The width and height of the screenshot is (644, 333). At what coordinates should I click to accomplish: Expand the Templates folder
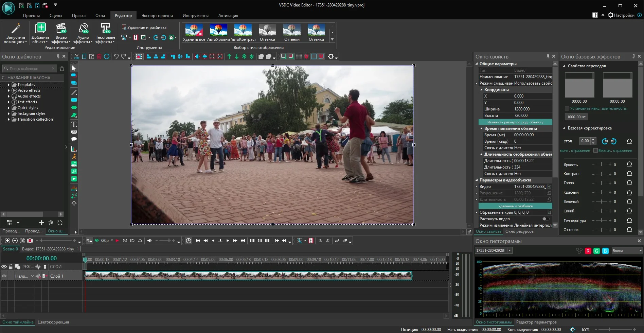[x=8, y=85]
